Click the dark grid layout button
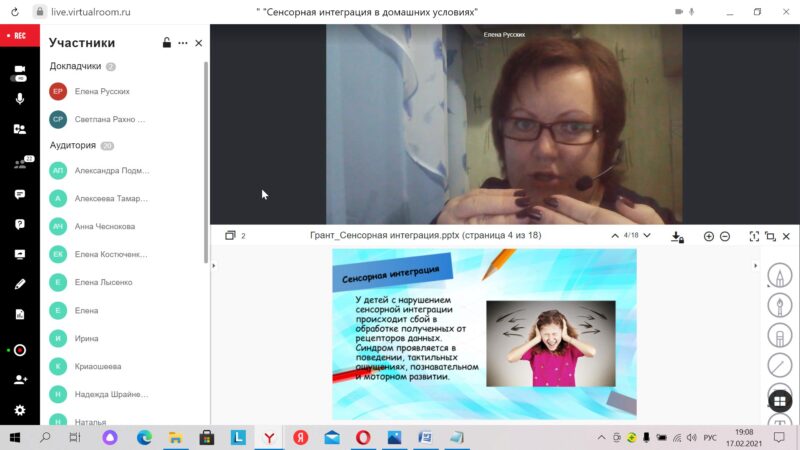Image resolution: width=800 pixels, height=450 pixels. [780, 402]
